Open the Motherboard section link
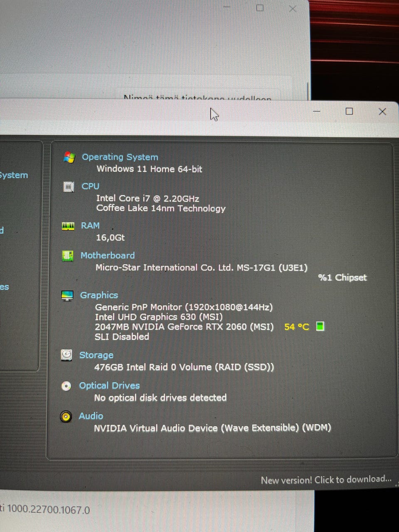Screen dimensions: 399x532 108,255
